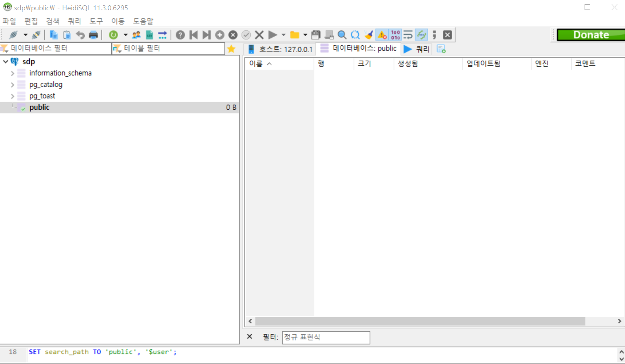Screen dimensions: 625x364
Task: Click the CSV file import icon
Action: point(149,35)
